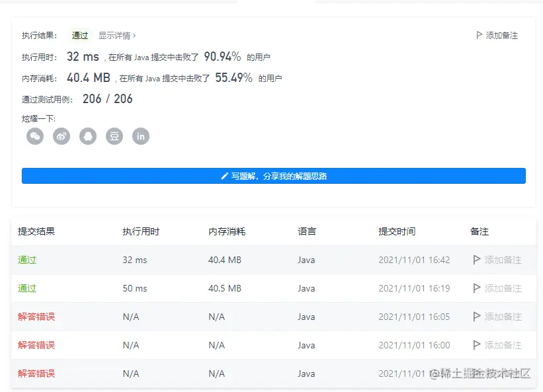The image size is (543, 392).
Task: Click the 2021/11/01 16:05 timestamp
Action: (x=414, y=317)
